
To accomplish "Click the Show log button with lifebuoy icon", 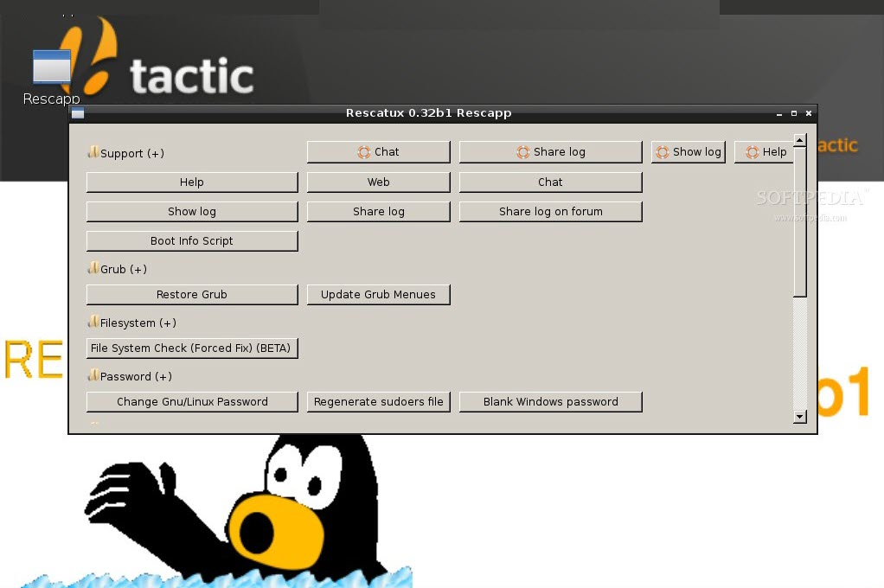I will point(689,152).
